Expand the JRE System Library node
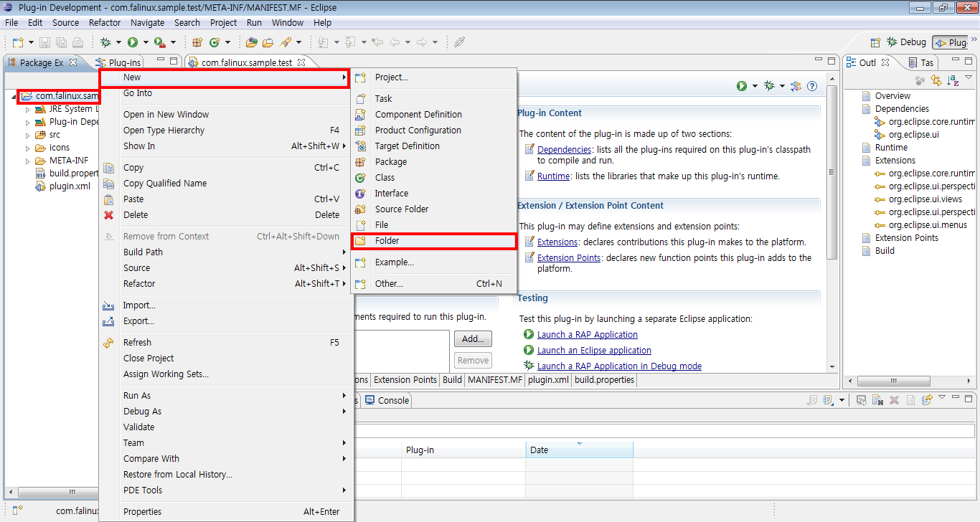 pyautogui.click(x=28, y=109)
